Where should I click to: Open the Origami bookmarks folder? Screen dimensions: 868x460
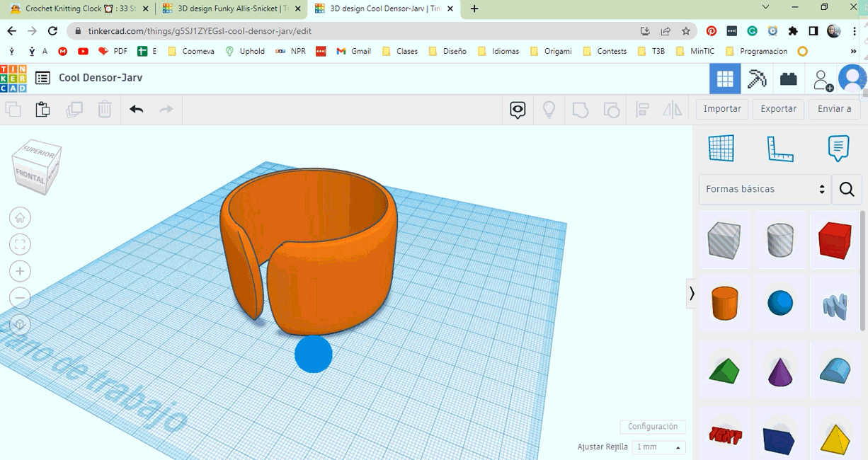pyautogui.click(x=551, y=51)
